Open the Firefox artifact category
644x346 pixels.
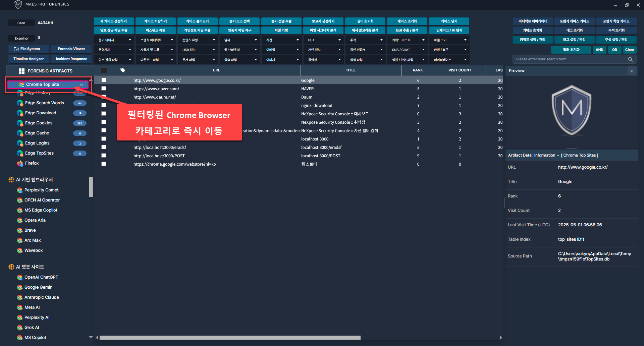click(32, 163)
